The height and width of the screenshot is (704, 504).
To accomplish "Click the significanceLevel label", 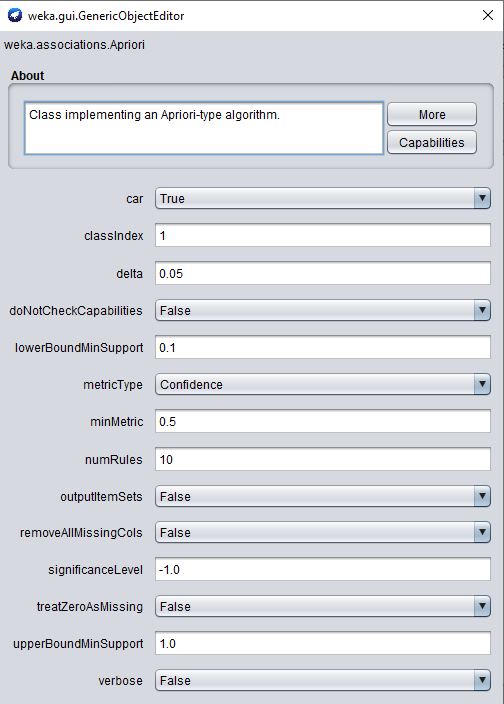I will [96, 570].
